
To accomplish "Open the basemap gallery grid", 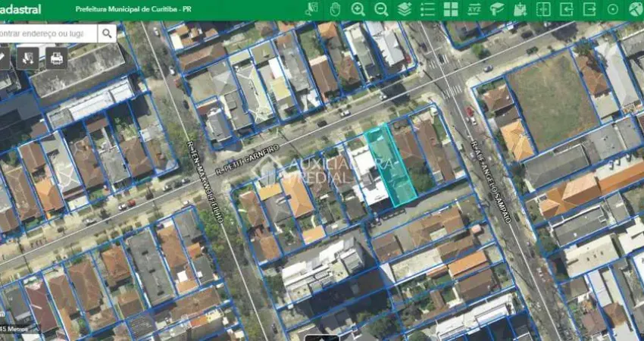I will [451, 10].
